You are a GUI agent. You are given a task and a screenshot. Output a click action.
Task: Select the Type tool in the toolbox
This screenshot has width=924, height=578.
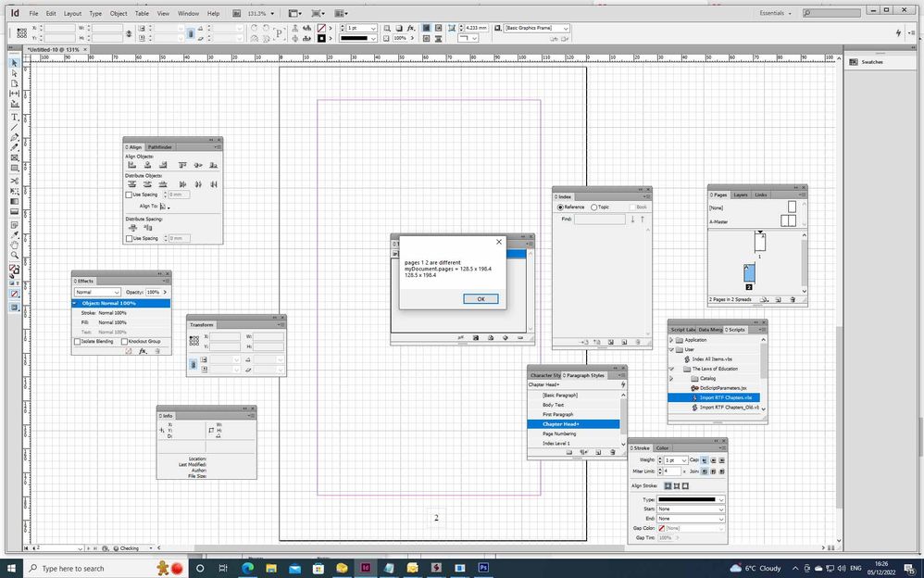tap(14, 118)
